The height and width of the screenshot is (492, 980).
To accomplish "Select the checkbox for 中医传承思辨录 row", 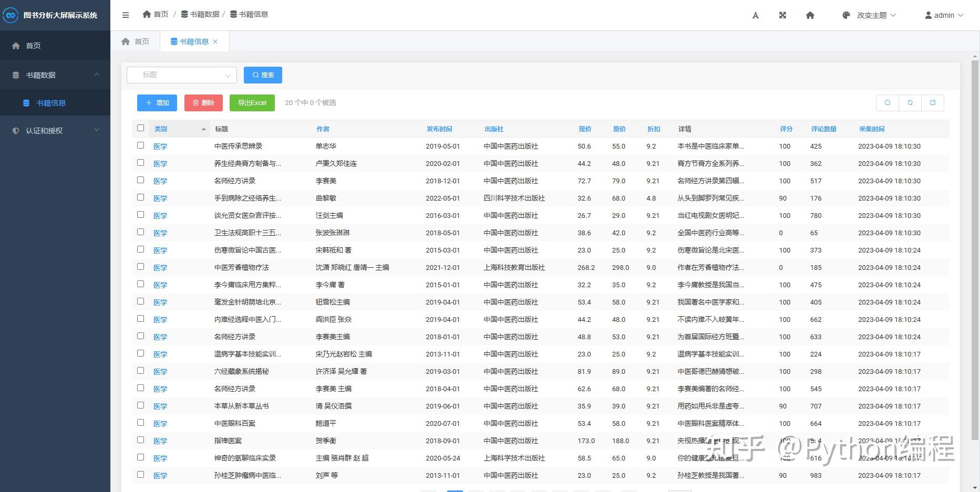I will (x=140, y=145).
